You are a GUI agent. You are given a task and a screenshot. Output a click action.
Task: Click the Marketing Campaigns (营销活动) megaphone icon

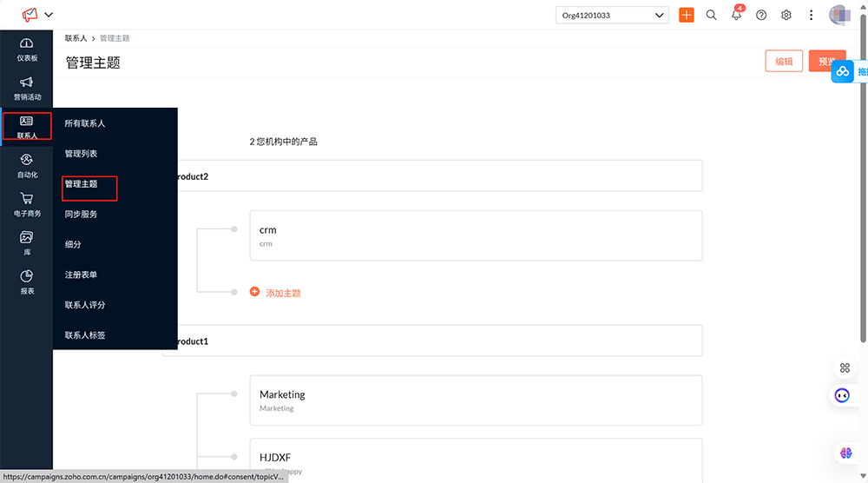pos(26,88)
